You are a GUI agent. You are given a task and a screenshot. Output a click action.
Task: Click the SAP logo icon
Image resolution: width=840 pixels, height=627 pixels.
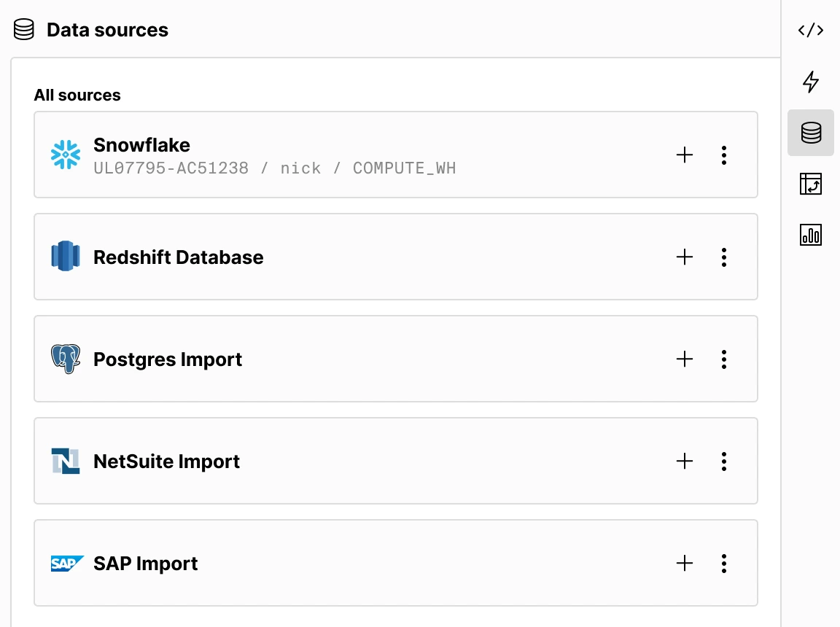(x=67, y=564)
